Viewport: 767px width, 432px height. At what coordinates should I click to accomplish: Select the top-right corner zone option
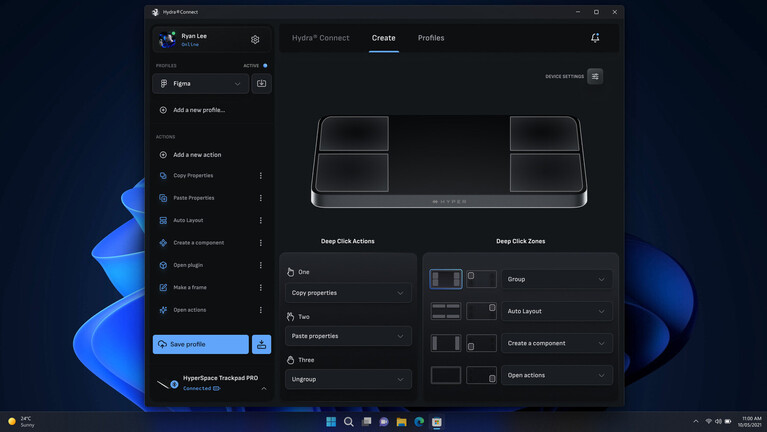[x=481, y=311]
